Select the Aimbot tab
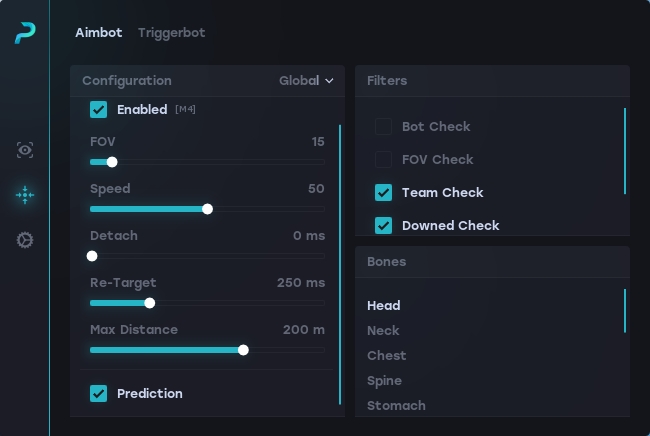Image resolution: width=650 pixels, height=436 pixels. tap(98, 33)
